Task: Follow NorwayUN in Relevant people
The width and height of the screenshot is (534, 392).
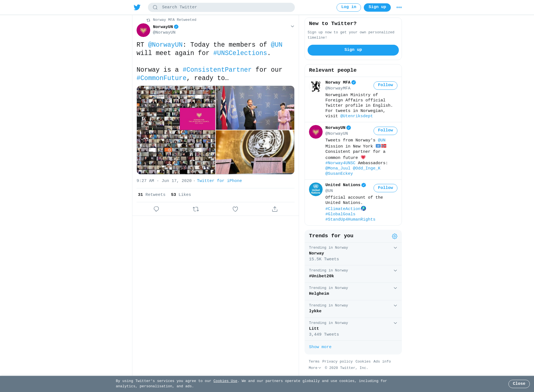Action: pyautogui.click(x=385, y=131)
